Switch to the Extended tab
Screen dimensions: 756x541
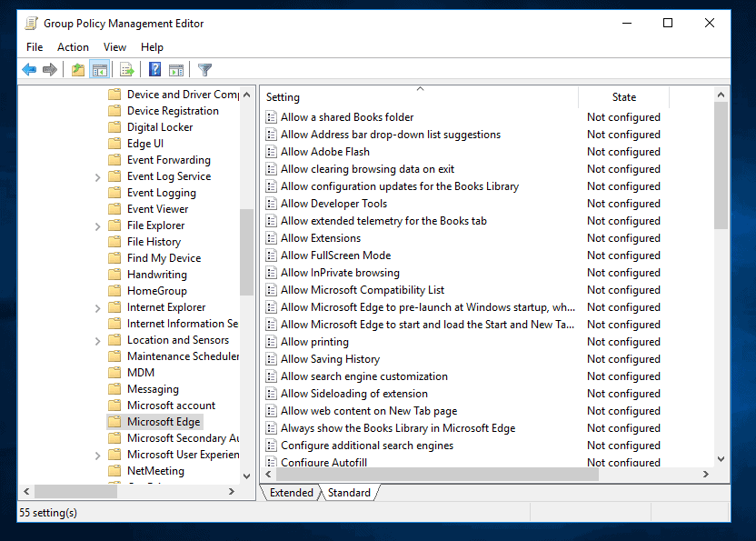[x=291, y=493]
